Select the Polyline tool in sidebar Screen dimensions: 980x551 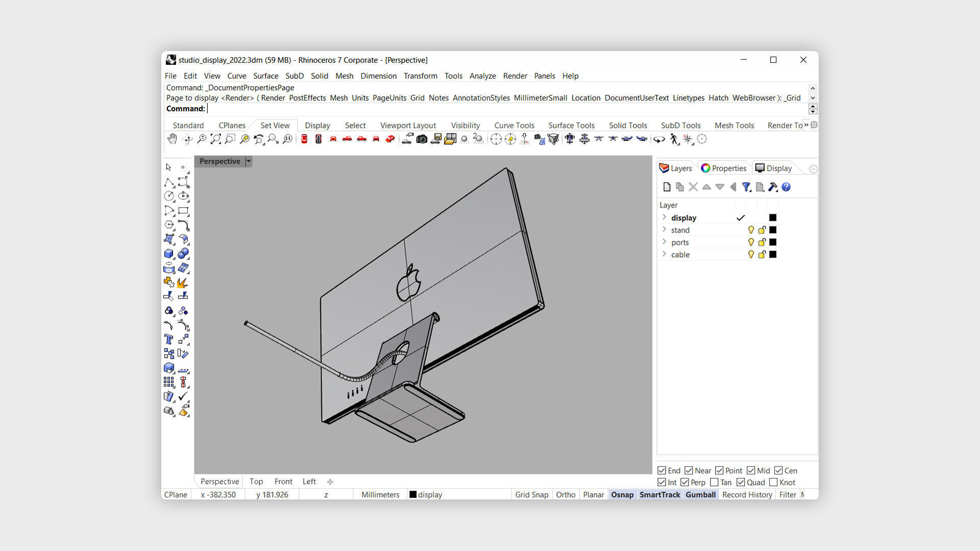(x=169, y=182)
